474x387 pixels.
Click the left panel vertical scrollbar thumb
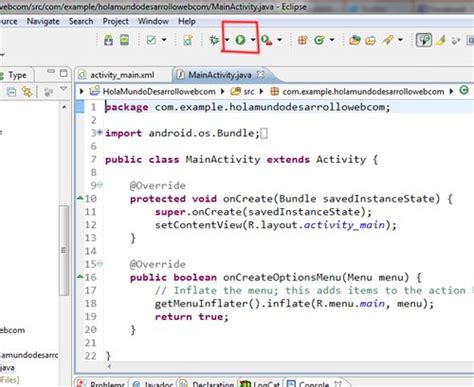pyautogui.click(x=63, y=250)
